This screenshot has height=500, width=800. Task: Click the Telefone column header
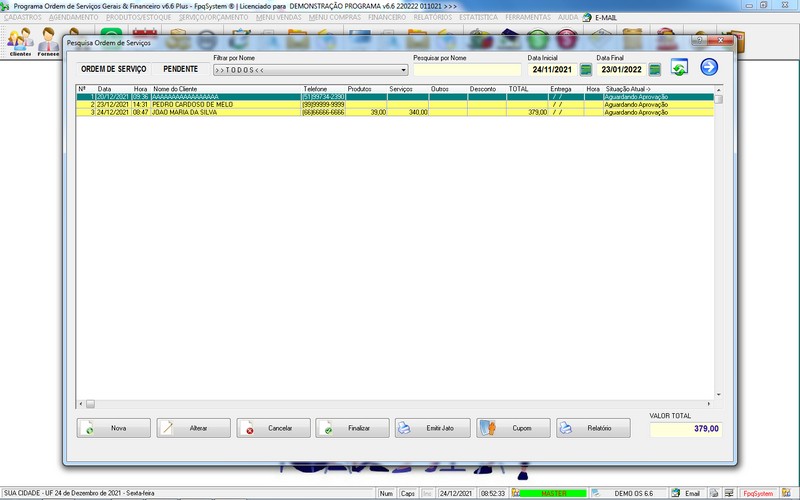click(x=323, y=89)
